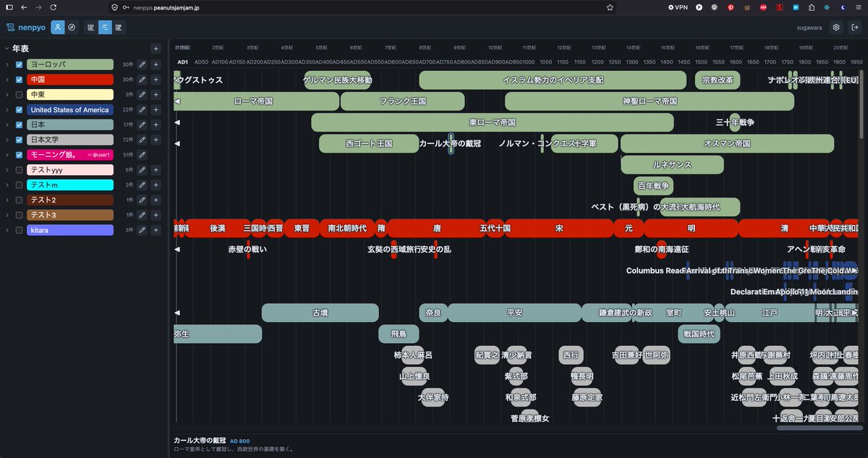Uncheck the 日本文学 timeline checkbox

click(x=20, y=140)
